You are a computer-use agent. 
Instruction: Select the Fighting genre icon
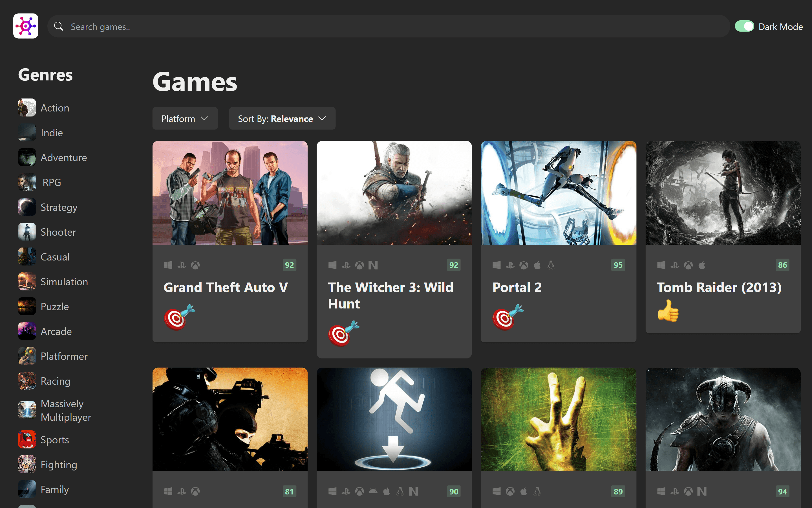(x=27, y=464)
